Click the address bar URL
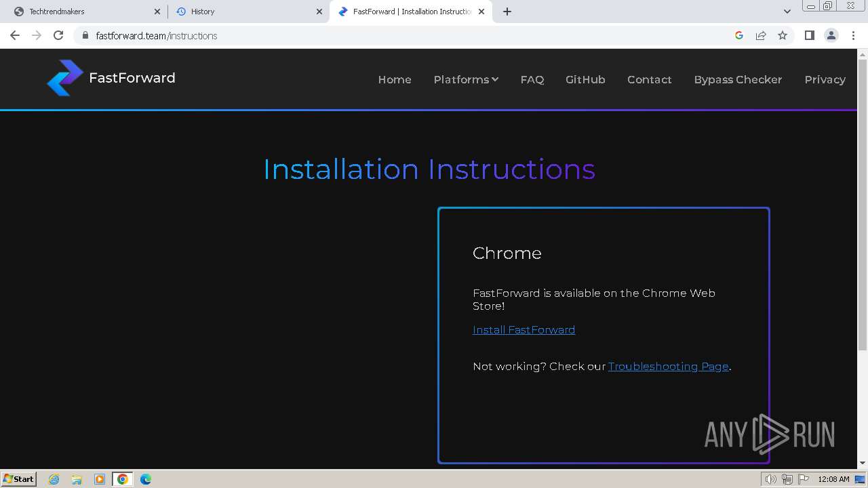 pyautogui.click(x=157, y=35)
